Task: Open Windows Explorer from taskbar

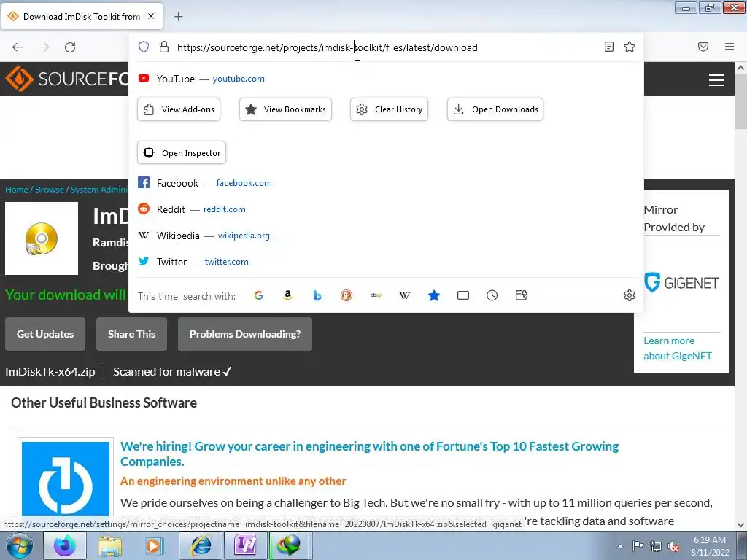Action: point(110,545)
